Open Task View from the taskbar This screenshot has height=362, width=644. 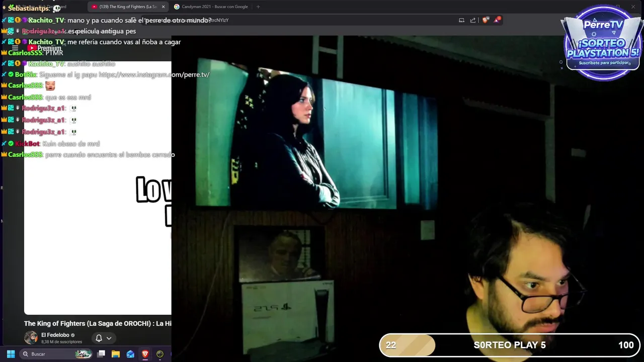[101, 354]
